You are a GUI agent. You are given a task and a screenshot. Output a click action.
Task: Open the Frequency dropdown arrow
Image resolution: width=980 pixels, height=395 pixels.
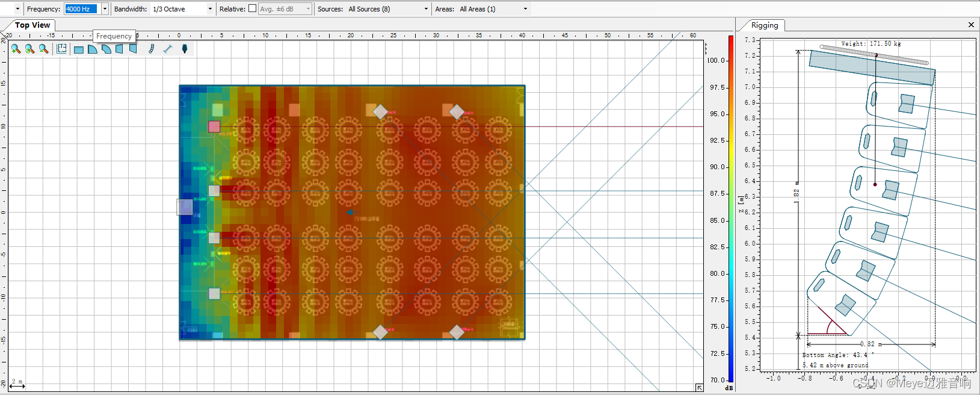point(105,9)
